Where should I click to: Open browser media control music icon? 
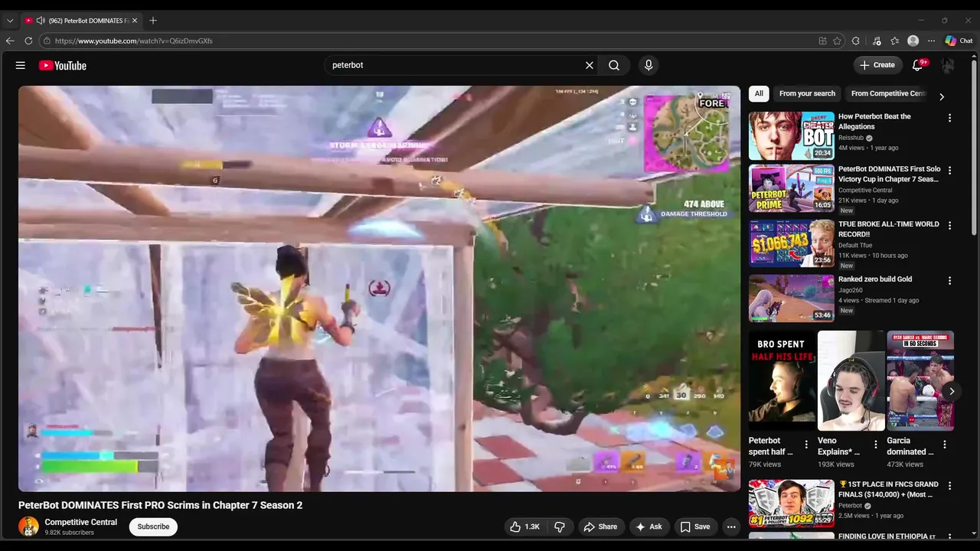point(877,41)
